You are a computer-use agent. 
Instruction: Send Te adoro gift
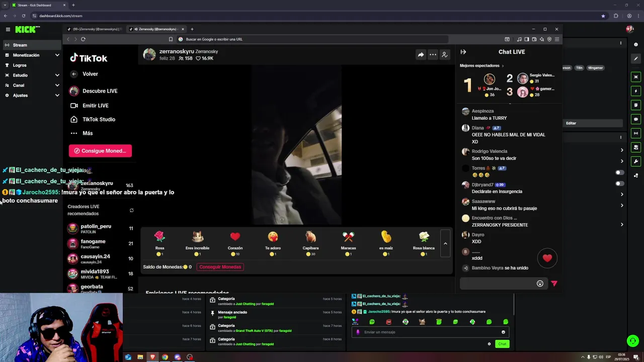273,243
